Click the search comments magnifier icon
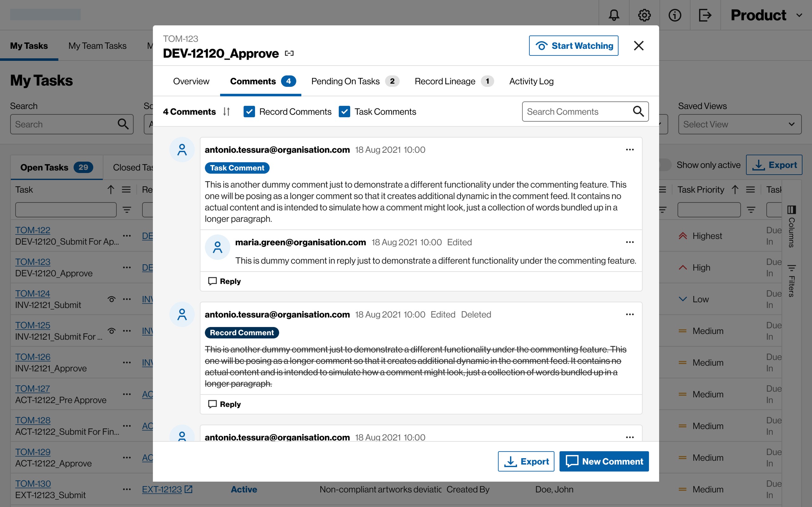812x507 pixels. pos(638,111)
